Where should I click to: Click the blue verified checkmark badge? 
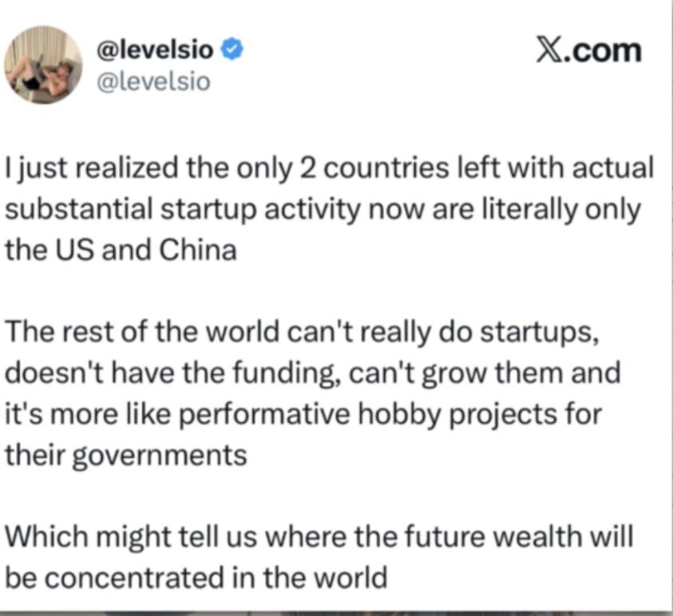pyautogui.click(x=232, y=51)
